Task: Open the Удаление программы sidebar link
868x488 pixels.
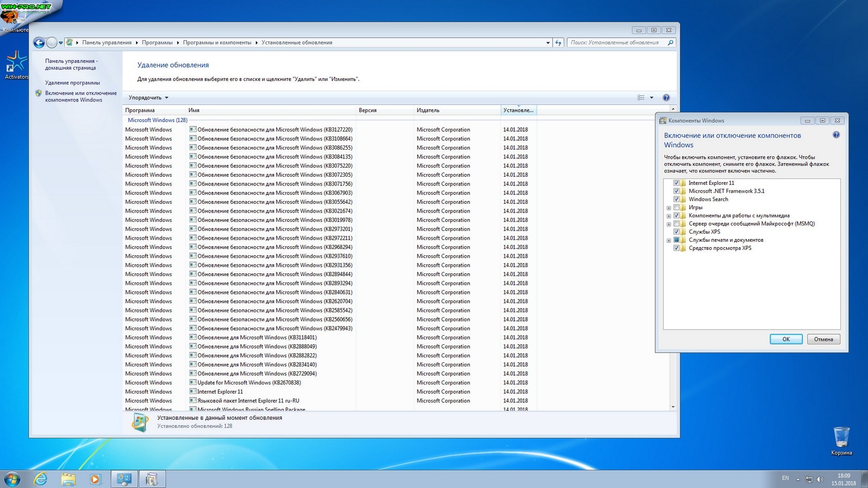Action: click(x=72, y=83)
